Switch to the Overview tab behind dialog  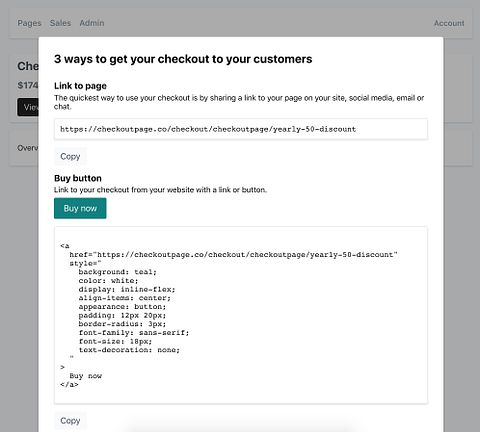point(28,148)
